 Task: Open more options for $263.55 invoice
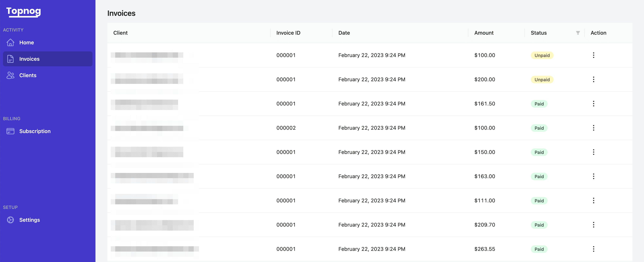point(593,249)
